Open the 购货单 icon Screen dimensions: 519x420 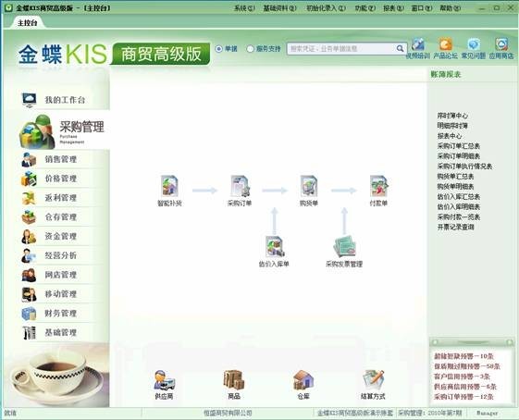coord(309,187)
